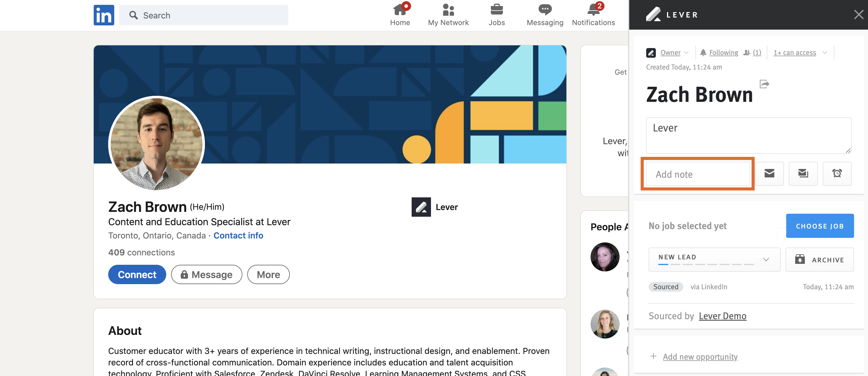Click the Connect button on Zach's profile
The width and height of the screenshot is (868, 376).
[x=137, y=274]
